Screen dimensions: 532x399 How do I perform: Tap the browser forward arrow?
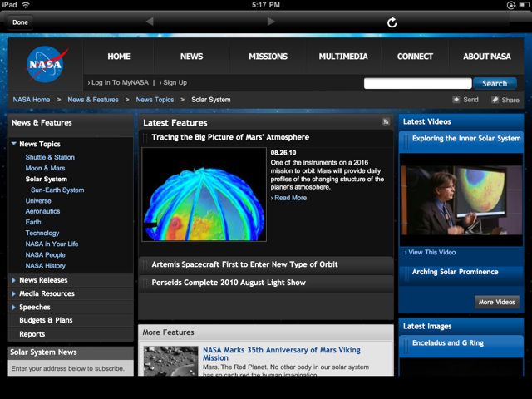pyautogui.click(x=271, y=22)
